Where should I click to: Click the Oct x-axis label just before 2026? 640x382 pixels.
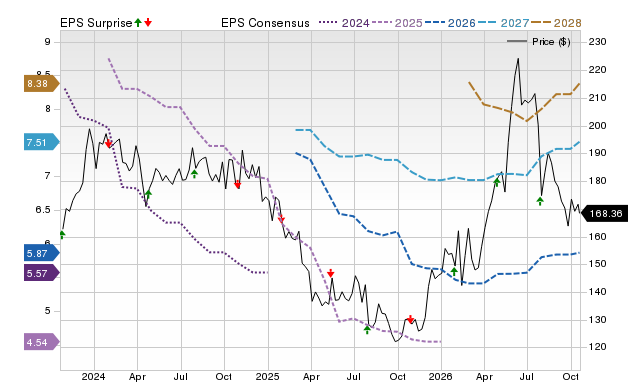[x=397, y=376]
